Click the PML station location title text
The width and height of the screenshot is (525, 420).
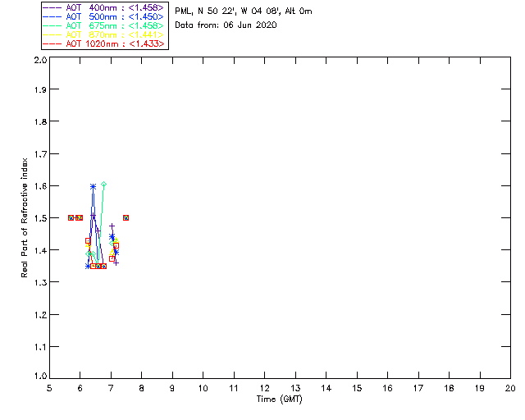[x=244, y=11]
